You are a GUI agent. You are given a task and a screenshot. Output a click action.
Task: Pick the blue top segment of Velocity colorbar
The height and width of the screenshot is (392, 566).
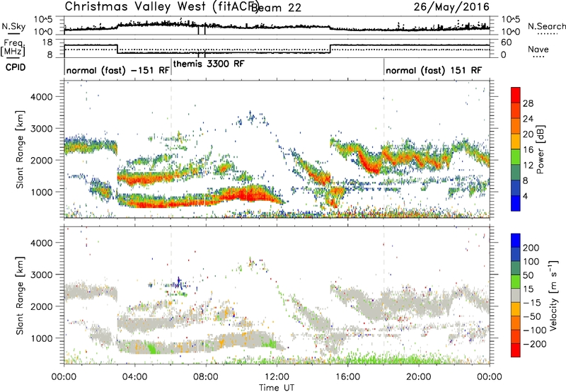pos(516,241)
